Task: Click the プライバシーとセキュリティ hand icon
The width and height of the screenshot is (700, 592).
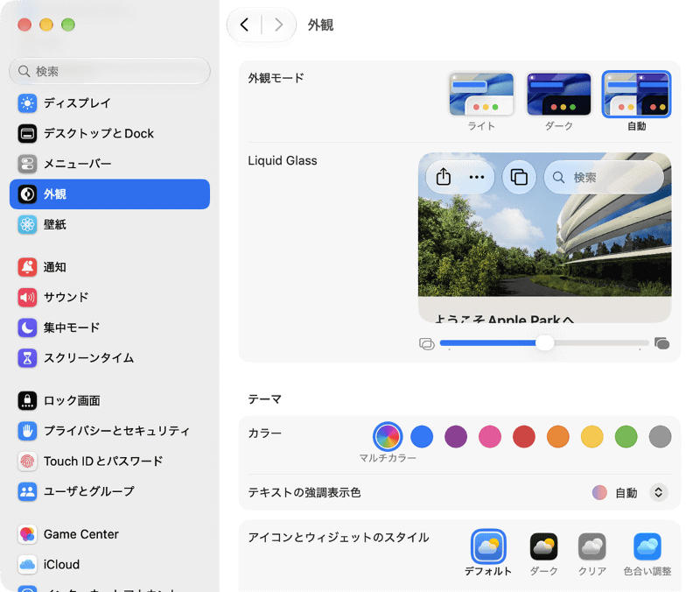Action: 27,431
